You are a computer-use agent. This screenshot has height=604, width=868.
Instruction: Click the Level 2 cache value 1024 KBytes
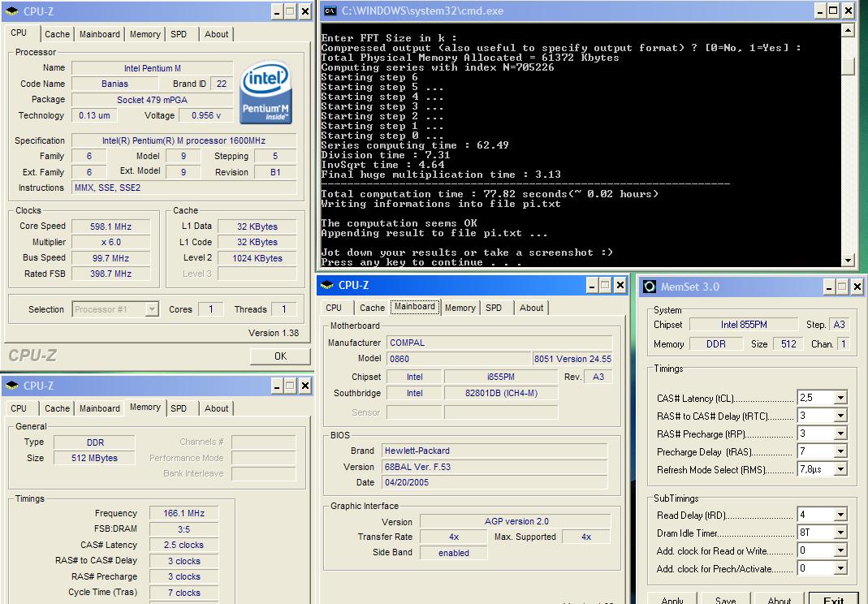point(257,258)
